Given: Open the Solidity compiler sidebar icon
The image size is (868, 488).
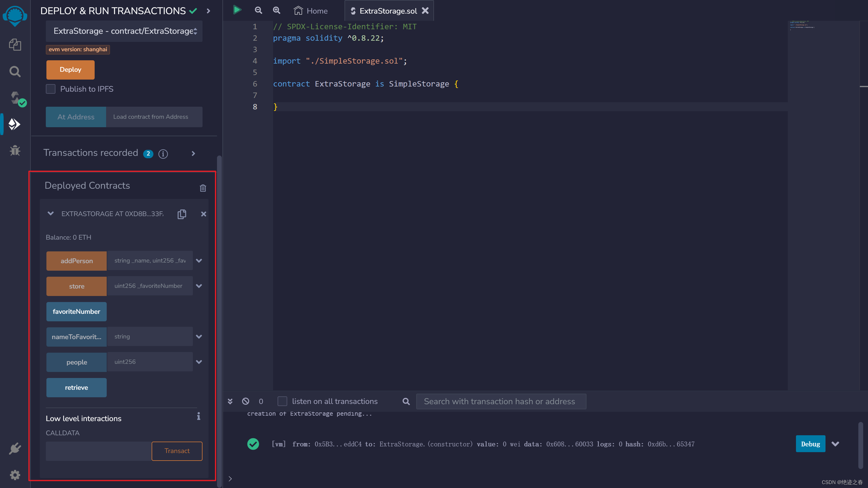Looking at the screenshot, I should [15, 98].
